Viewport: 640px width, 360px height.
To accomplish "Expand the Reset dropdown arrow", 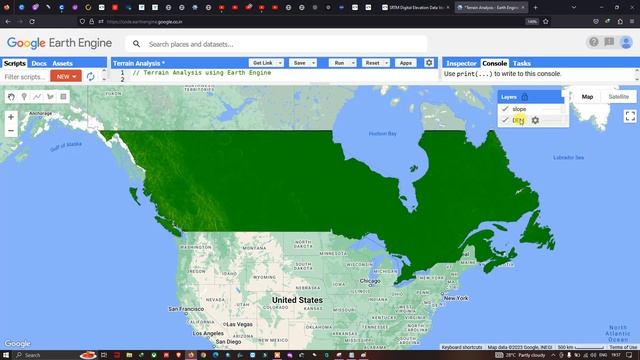I will (387, 63).
